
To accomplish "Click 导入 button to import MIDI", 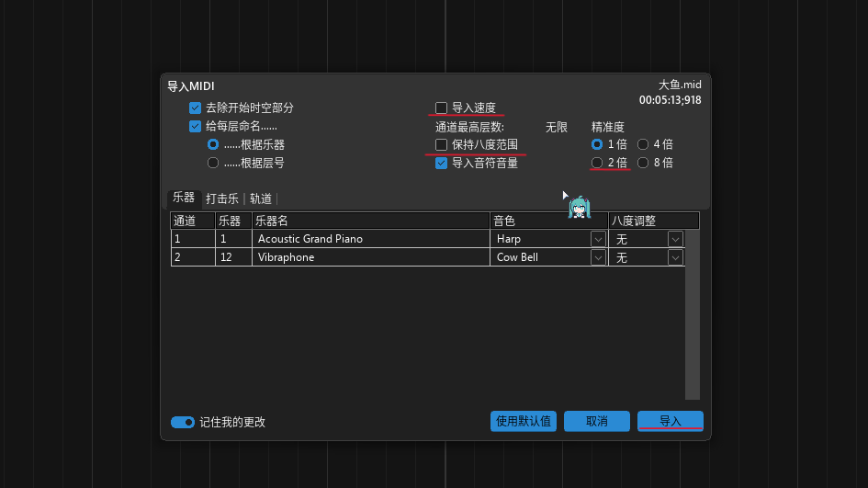I will pos(671,421).
